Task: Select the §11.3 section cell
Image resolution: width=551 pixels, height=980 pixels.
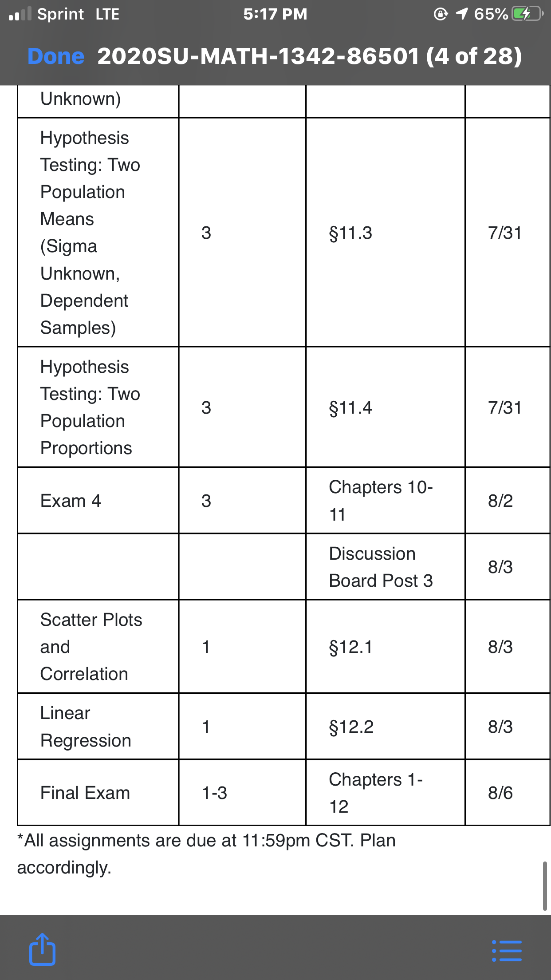Action: coord(386,232)
